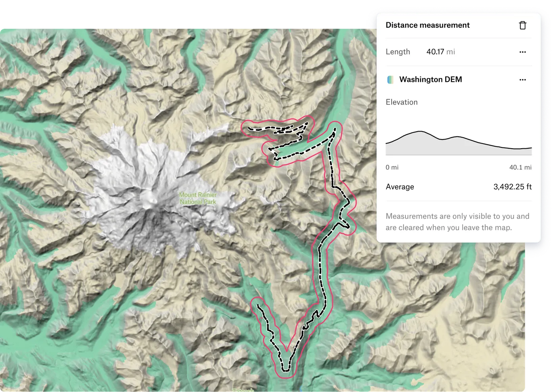Delete the distance measurement with trash icon
This screenshot has width=555, height=392.
[522, 25]
